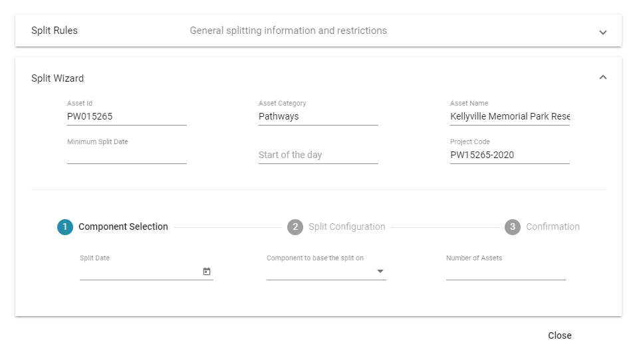Select the Split Configuration step label
The image size is (637, 364).
pyautogui.click(x=347, y=227)
